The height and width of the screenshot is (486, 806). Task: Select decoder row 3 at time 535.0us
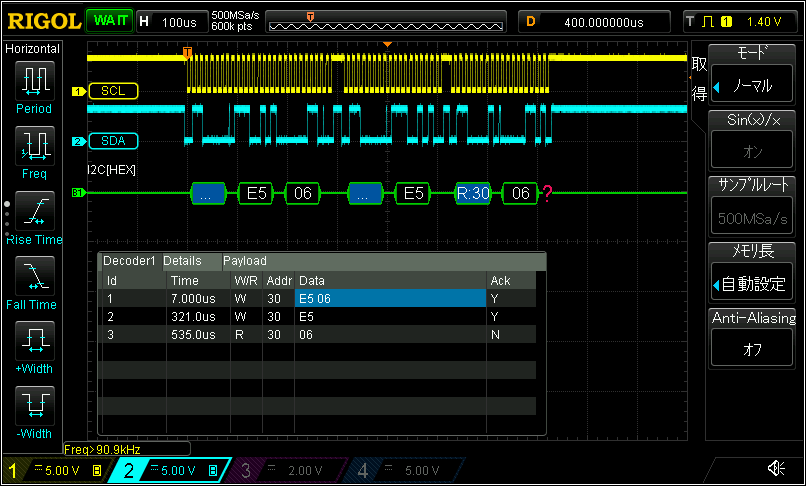pos(317,335)
